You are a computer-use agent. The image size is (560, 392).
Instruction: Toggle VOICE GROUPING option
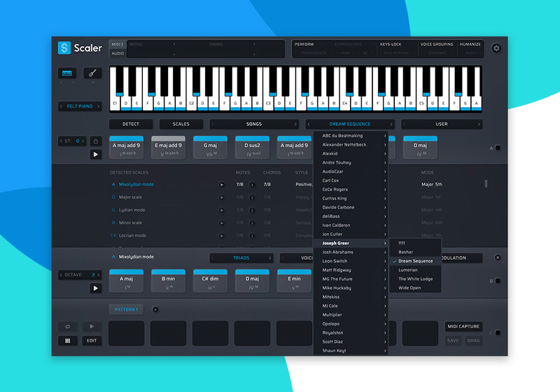(436, 44)
